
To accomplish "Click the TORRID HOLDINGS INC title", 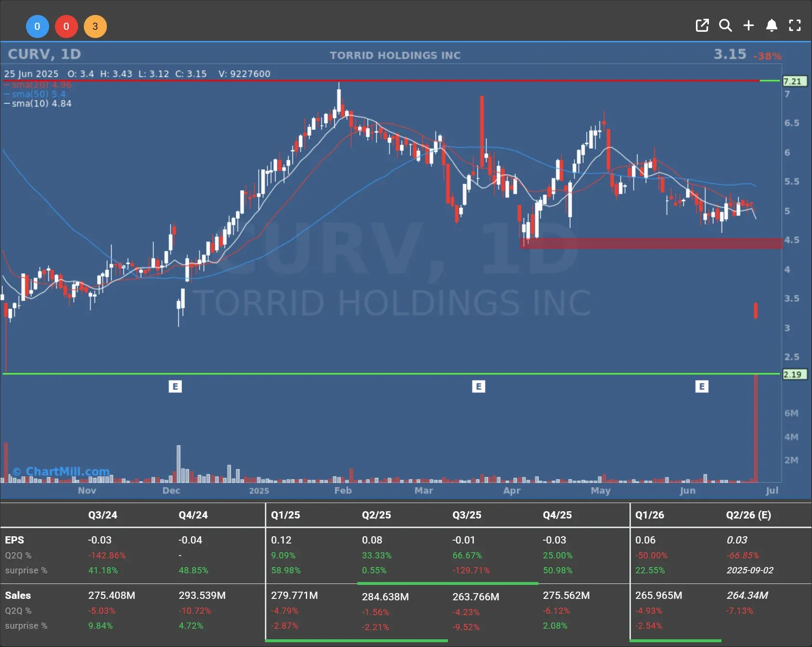I will [395, 55].
